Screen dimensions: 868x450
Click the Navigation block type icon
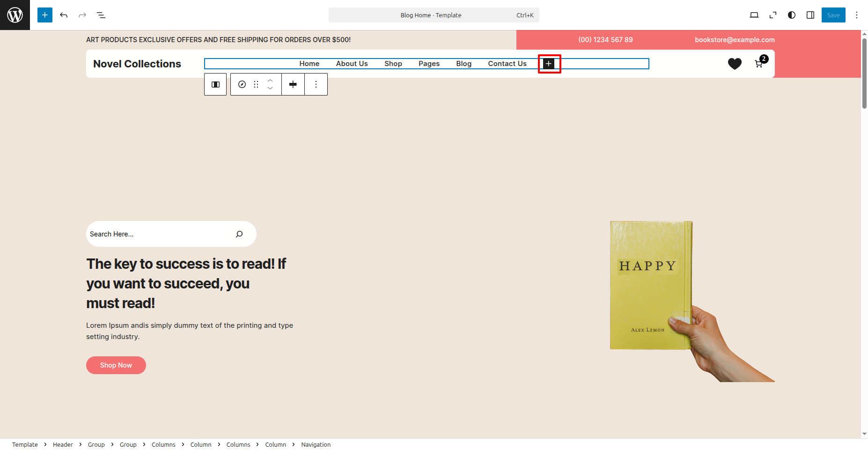242,84
